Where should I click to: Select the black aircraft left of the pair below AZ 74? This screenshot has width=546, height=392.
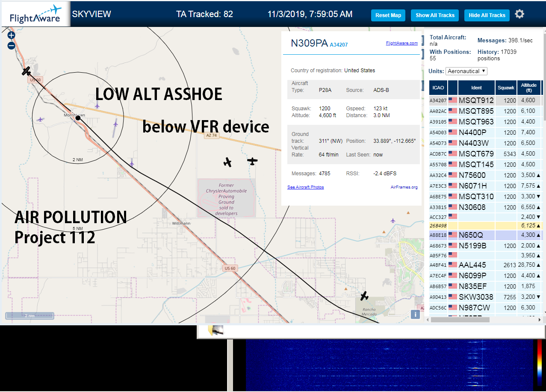[x=228, y=162]
